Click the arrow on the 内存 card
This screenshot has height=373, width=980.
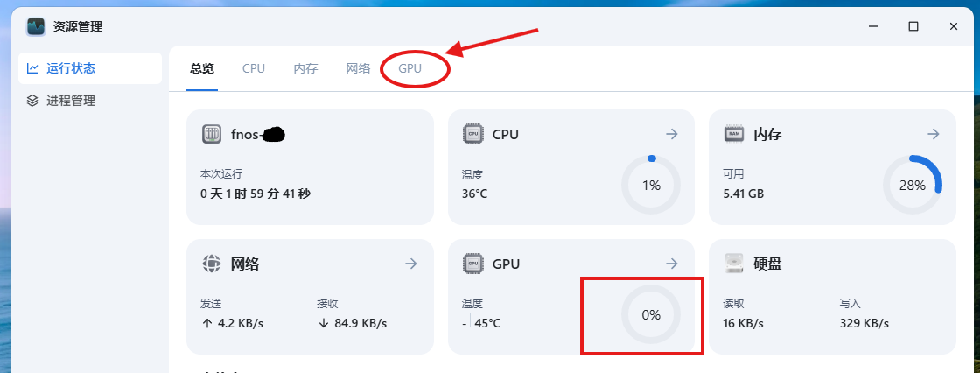click(933, 134)
